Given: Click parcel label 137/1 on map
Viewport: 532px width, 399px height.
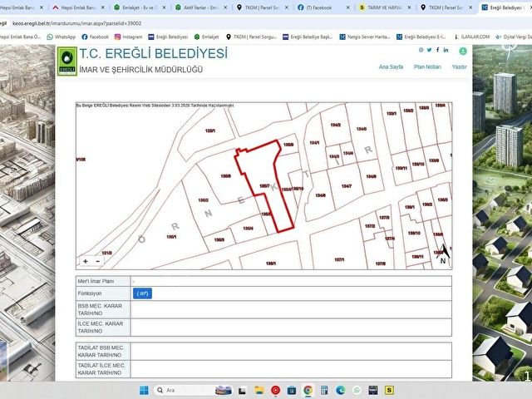Looking at the screenshot, I should pyautogui.click(x=339, y=259).
